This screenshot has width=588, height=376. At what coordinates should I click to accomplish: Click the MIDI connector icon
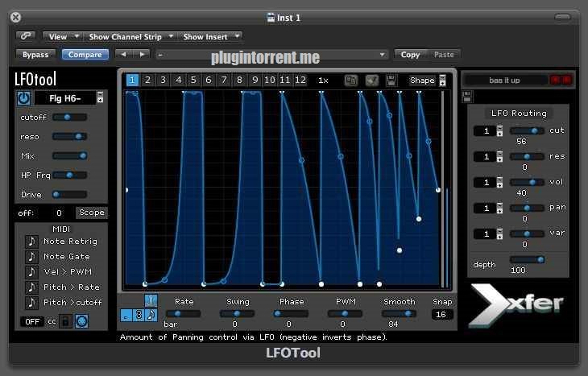coord(81,321)
